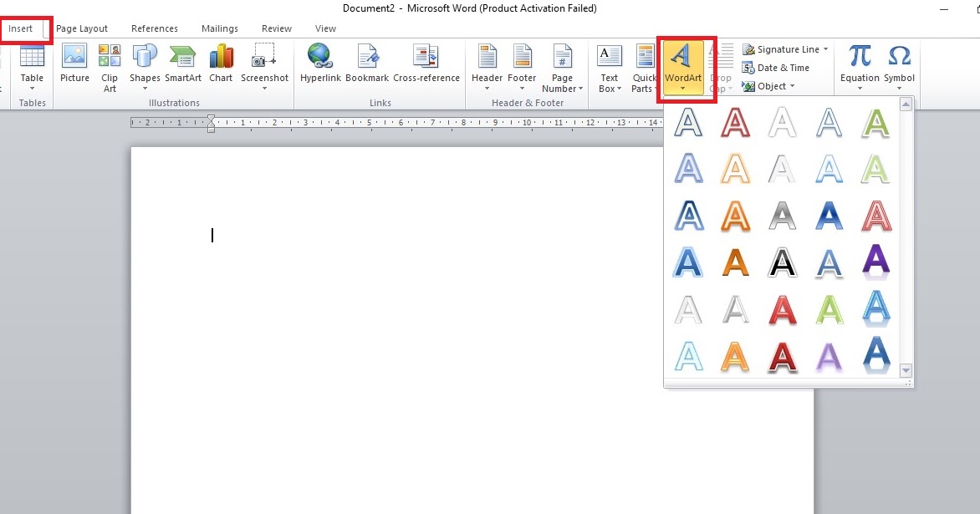
Task: Open the Clip Art pane
Action: coord(110,68)
